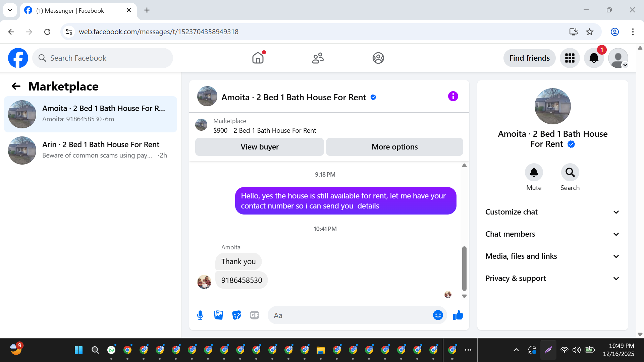Open Amoita conversation in Marketplace list

(x=91, y=114)
